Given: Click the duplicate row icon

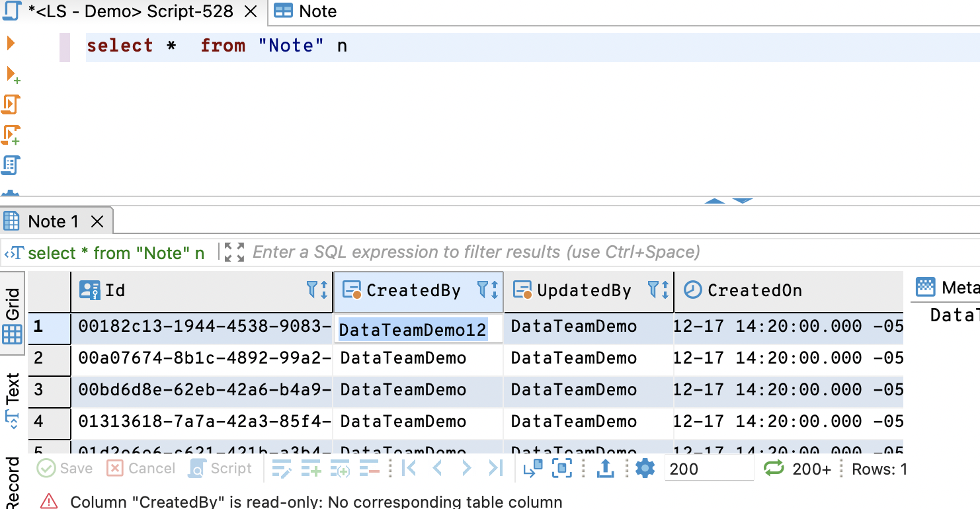Looking at the screenshot, I should [x=340, y=469].
